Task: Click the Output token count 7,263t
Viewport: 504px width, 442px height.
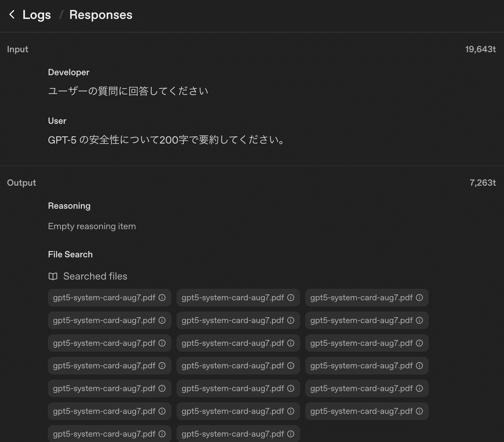Action: point(483,183)
